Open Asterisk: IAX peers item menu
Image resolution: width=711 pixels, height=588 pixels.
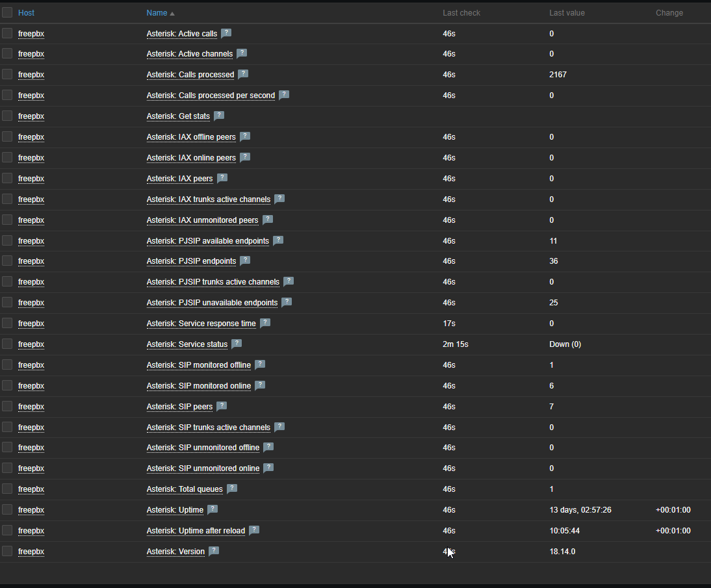click(x=179, y=179)
